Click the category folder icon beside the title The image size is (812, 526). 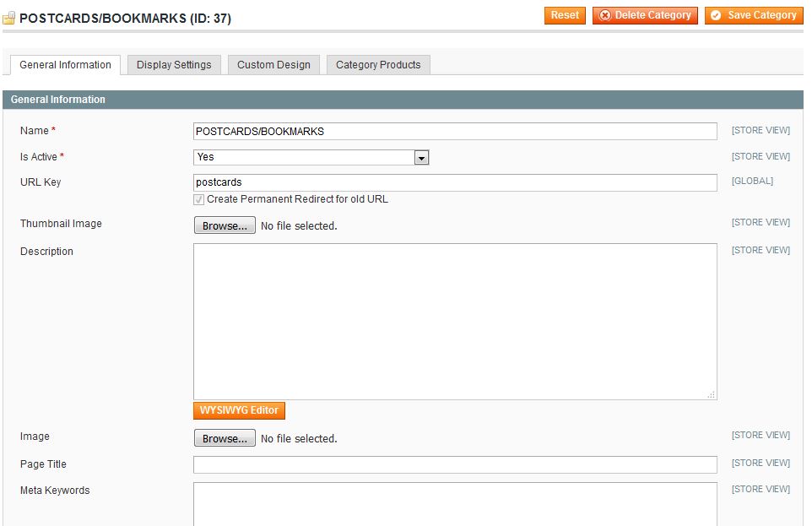tap(9, 18)
